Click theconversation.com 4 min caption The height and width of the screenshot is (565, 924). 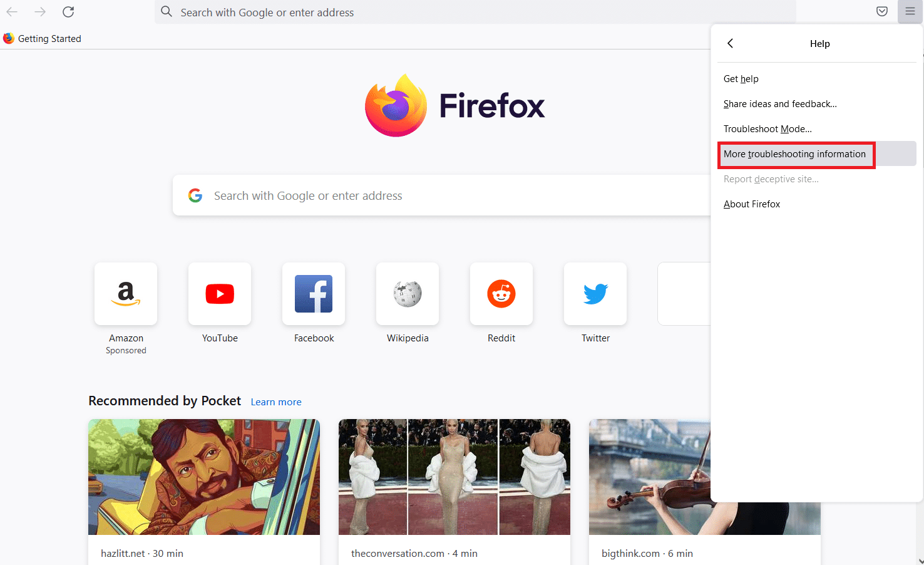point(414,554)
